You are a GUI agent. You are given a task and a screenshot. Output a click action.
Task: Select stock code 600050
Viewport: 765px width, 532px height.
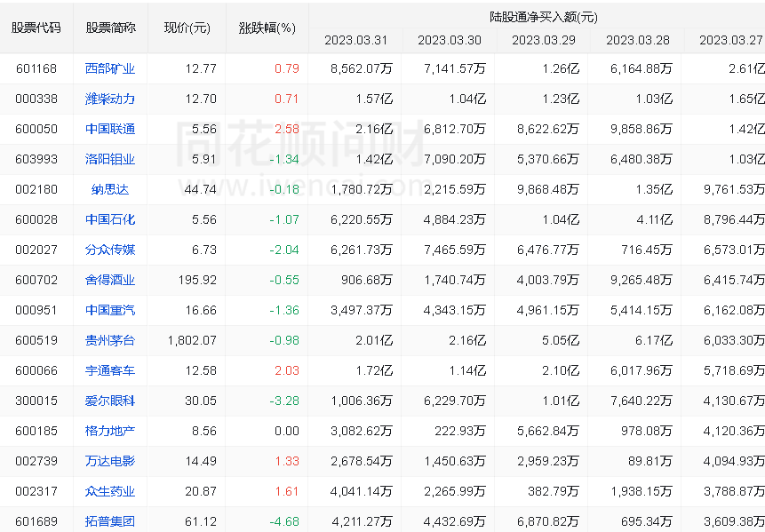pos(36,129)
